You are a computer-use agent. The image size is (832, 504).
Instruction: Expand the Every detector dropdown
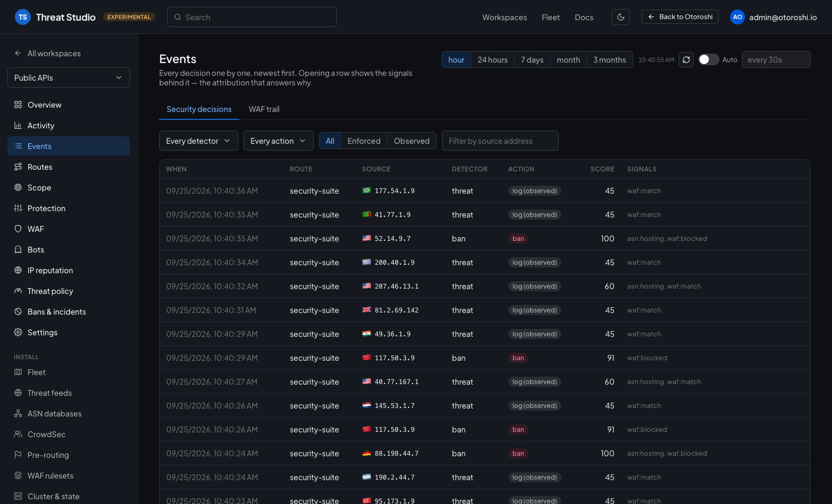(198, 141)
